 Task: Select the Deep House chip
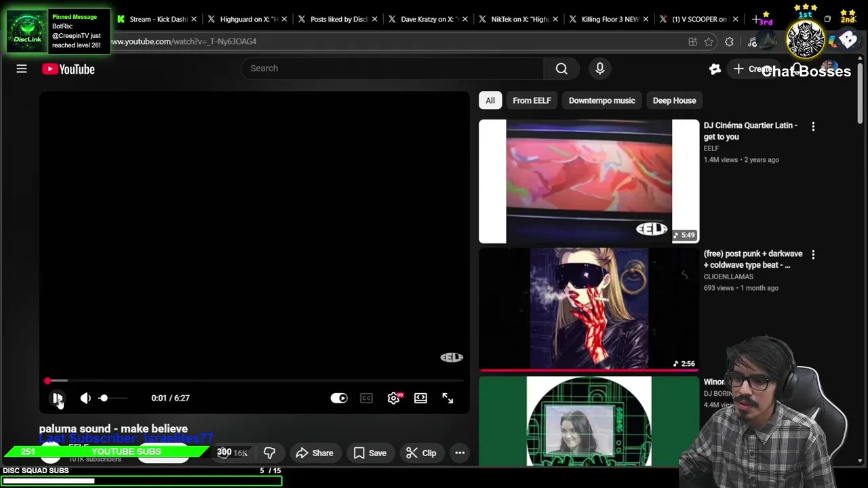pyautogui.click(x=674, y=100)
